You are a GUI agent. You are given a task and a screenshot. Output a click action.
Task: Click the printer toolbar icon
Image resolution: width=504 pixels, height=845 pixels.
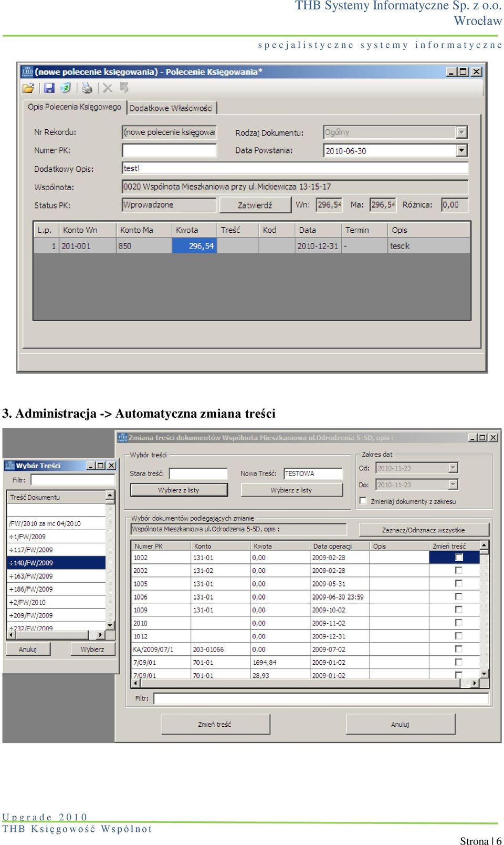tap(87, 88)
